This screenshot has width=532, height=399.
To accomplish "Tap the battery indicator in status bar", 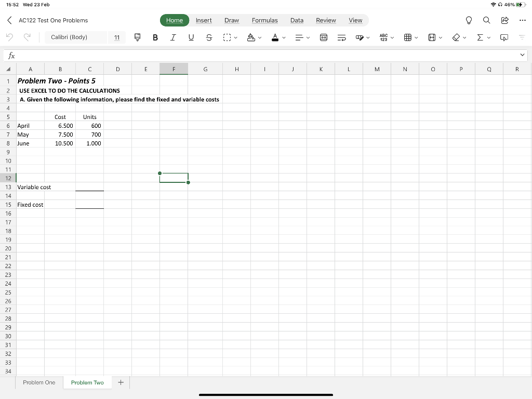I will (521, 4).
